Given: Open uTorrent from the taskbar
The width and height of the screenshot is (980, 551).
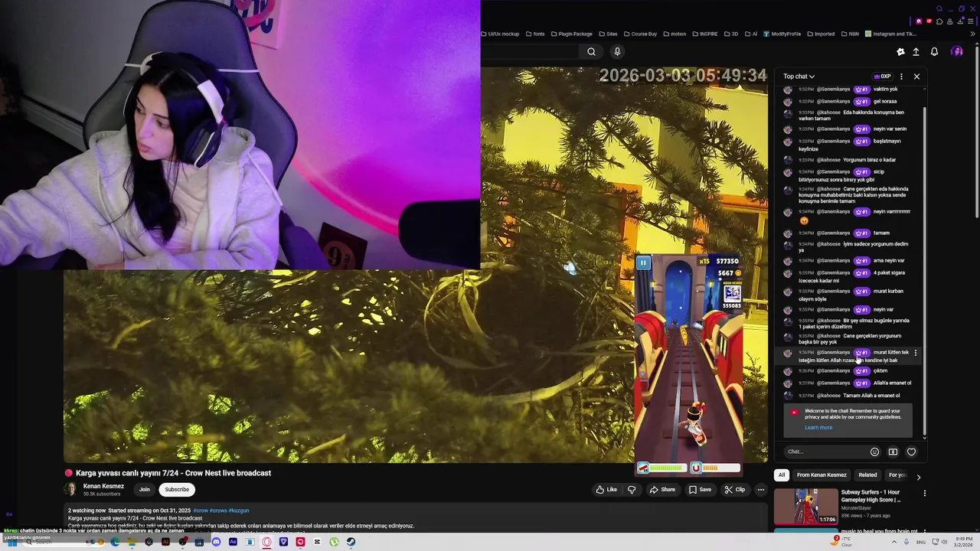Looking at the screenshot, I should [x=334, y=542].
